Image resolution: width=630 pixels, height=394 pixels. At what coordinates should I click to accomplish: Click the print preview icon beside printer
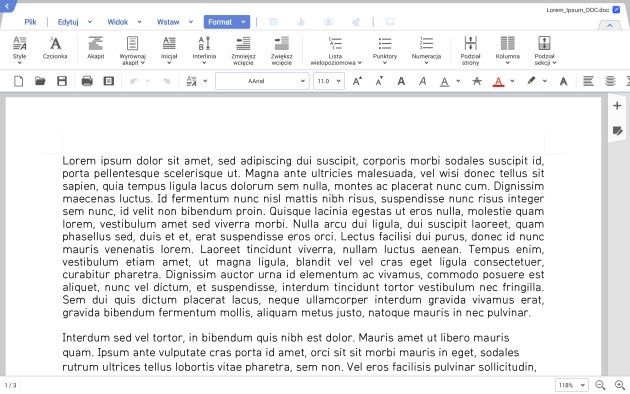point(108,81)
